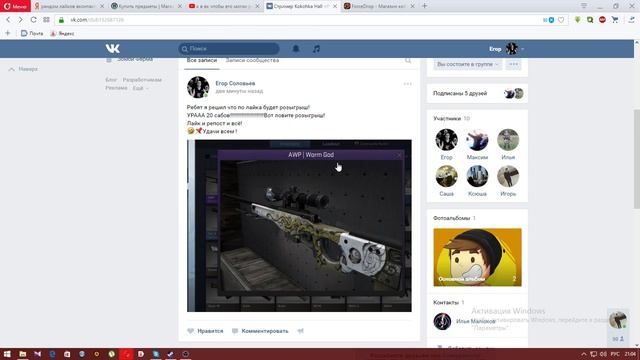This screenshot has height=360, width=640.
Task: Open Яндекс bookmark
Action: click(62, 33)
